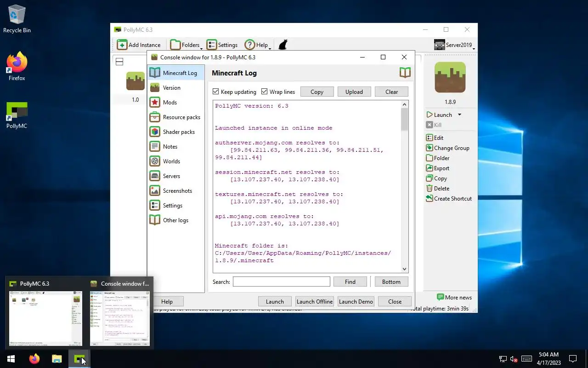Image resolution: width=588 pixels, height=368 pixels.
Task: Click the Export instance action
Action: pyautogui.click(x=437, y=168)
